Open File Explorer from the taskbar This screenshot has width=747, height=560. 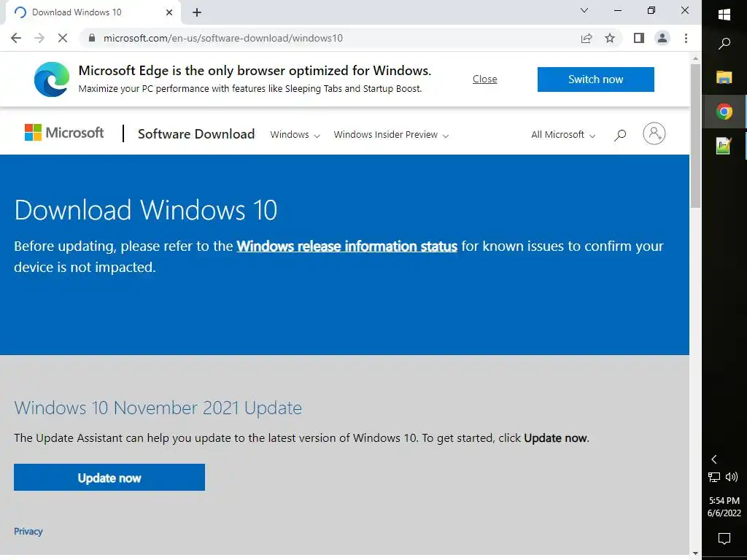pyautogui.click(x=724, y=77)
